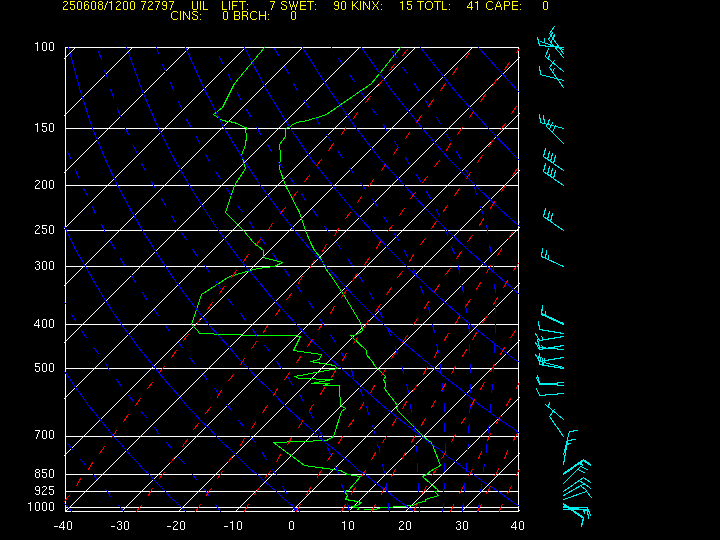Select the SWET: index label
The image size is (720, 540).
pyautogui.click(x=298, y=6)
